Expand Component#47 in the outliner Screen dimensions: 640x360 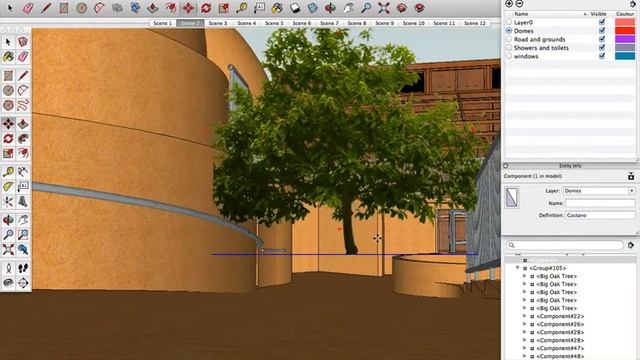coord(525,348)
